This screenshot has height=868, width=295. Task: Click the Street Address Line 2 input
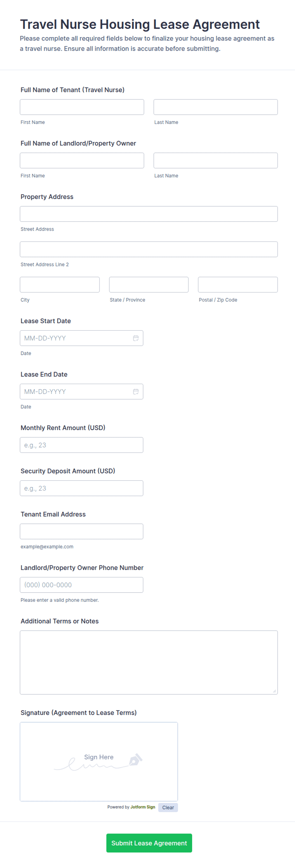pos(149,249)
